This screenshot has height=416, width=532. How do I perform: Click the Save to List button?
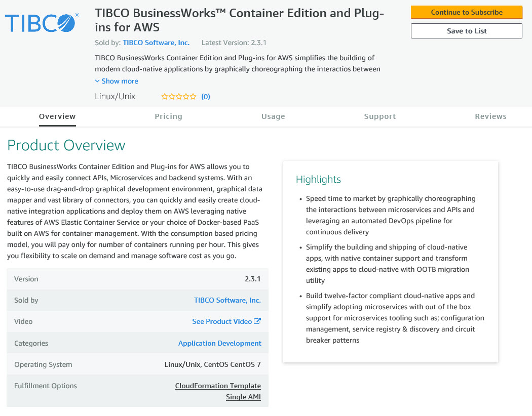[x=466, y=31]
